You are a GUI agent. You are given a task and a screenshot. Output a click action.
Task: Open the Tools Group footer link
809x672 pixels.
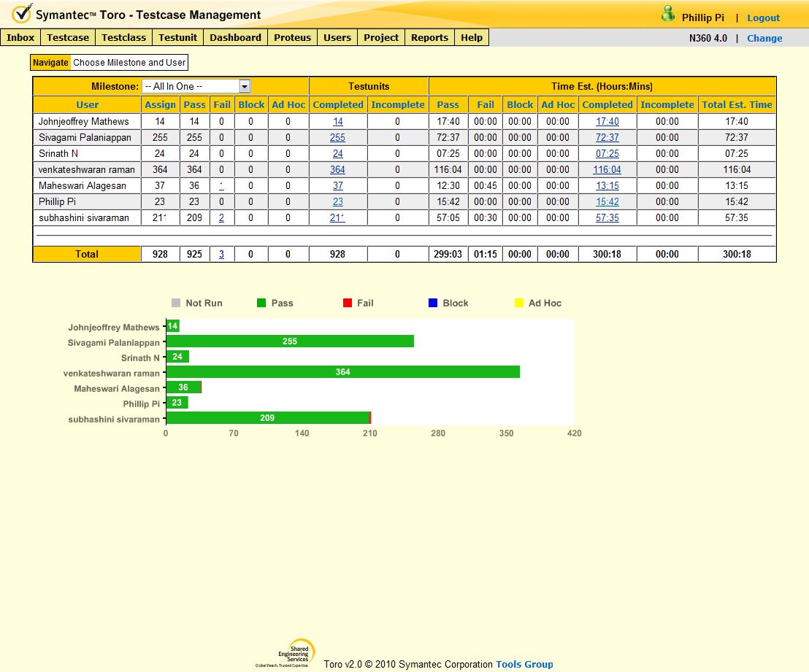(x=524, y=664)
